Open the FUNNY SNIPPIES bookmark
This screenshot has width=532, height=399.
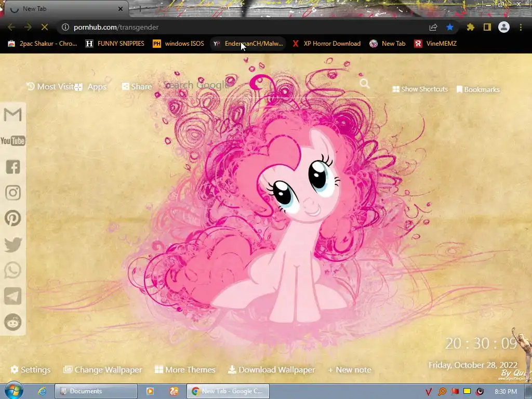(115, 44)
